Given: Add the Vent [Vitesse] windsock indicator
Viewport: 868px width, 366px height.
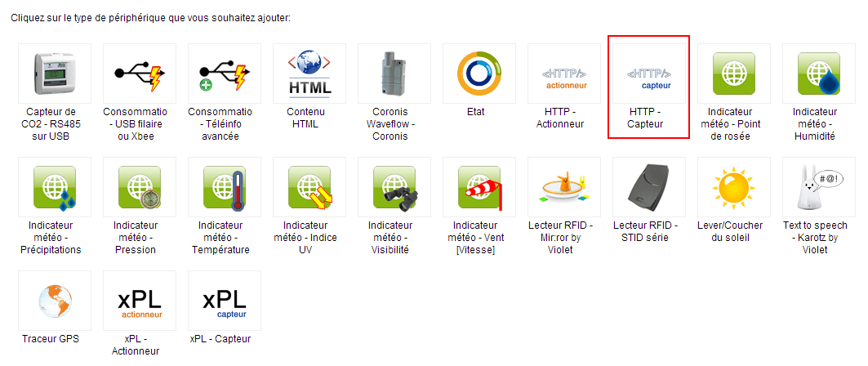Looking at the screenshot, I should tap(479, 187).
